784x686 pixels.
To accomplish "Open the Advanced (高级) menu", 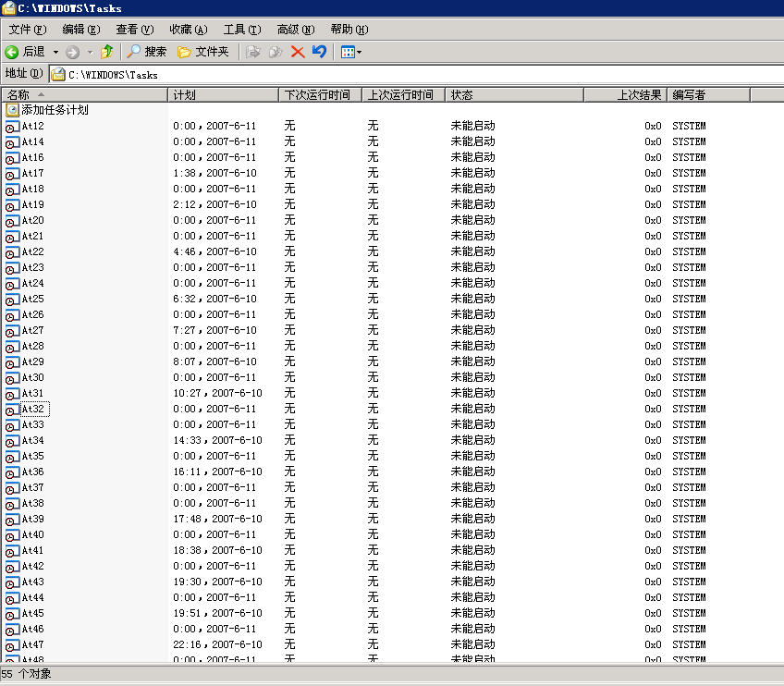I will (x=295, y=30).
